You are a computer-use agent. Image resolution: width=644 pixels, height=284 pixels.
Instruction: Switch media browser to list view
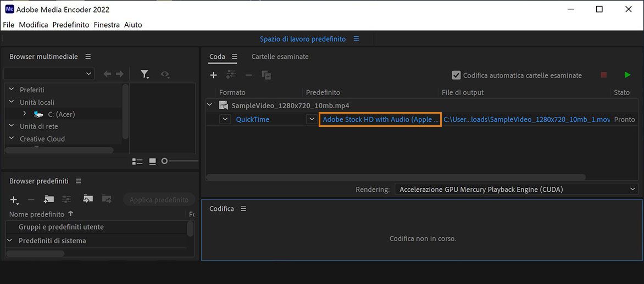pos(137,162)
